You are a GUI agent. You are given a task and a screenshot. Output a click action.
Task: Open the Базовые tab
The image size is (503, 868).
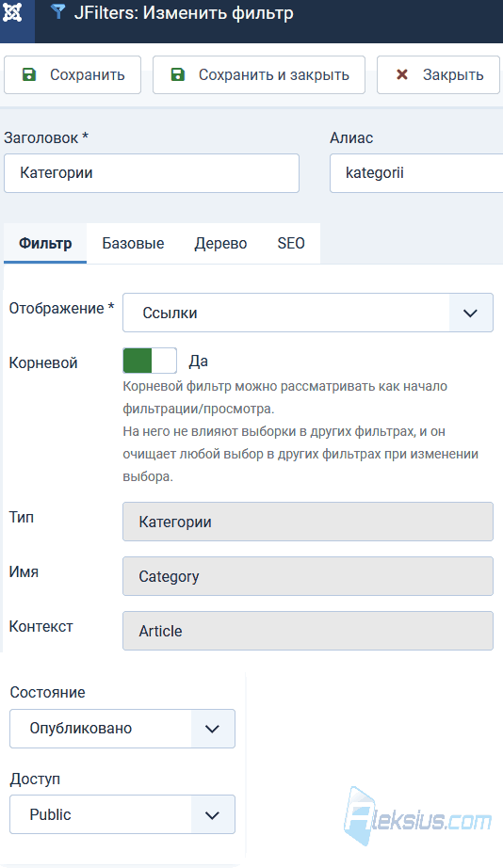tap(133, 244)
